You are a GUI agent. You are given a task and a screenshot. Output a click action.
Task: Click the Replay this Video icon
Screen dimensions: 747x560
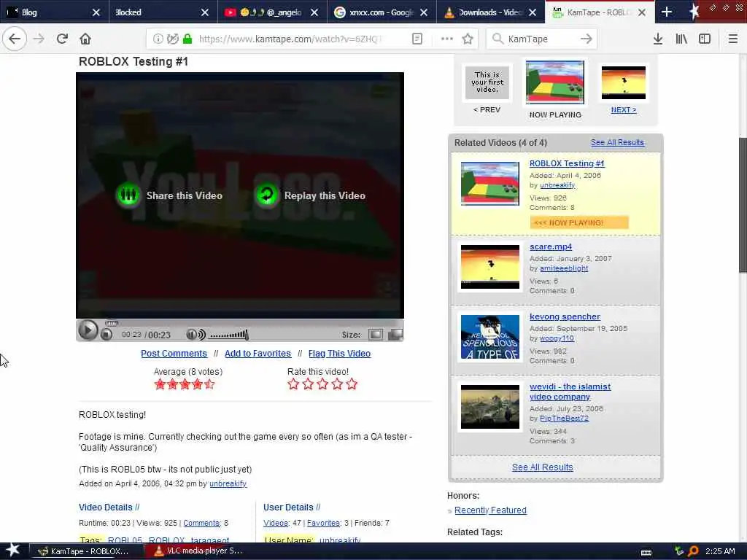click(x=266, y=195)
